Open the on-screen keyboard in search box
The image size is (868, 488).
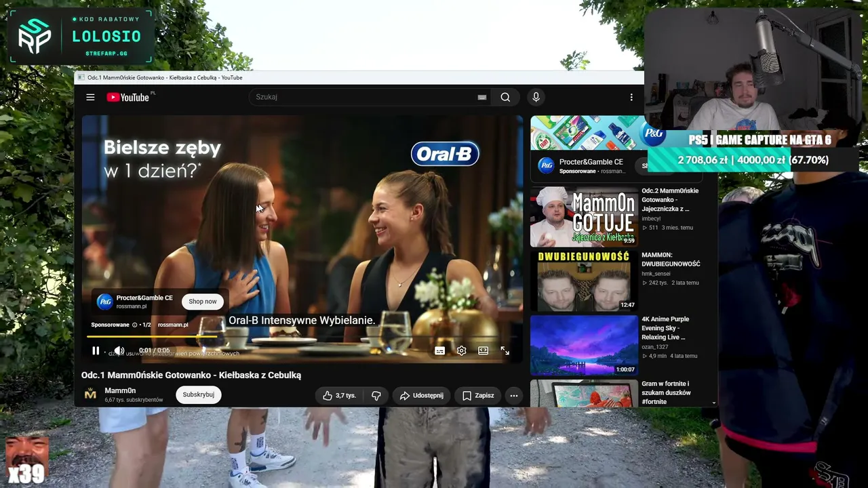482,97
